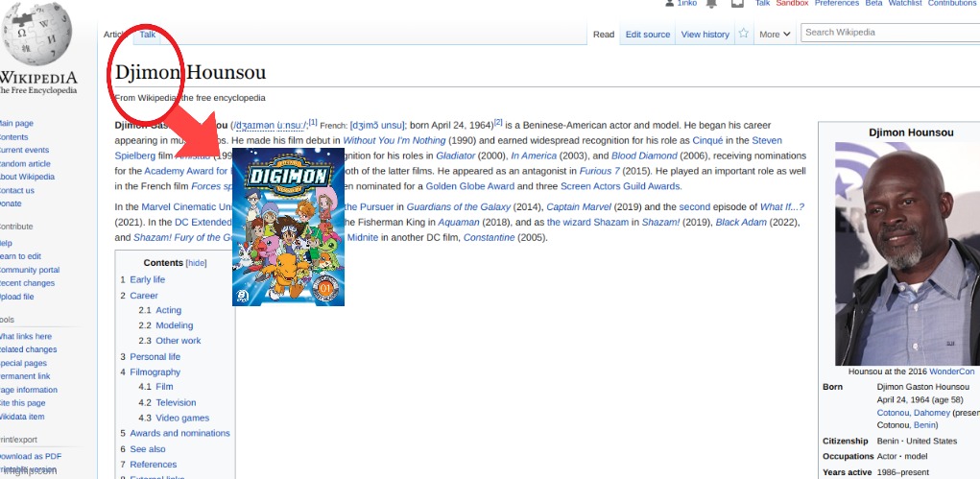Screen dimensions: 980x479
Task: Click the Search Wikipedia field
Action: (890, 33)
